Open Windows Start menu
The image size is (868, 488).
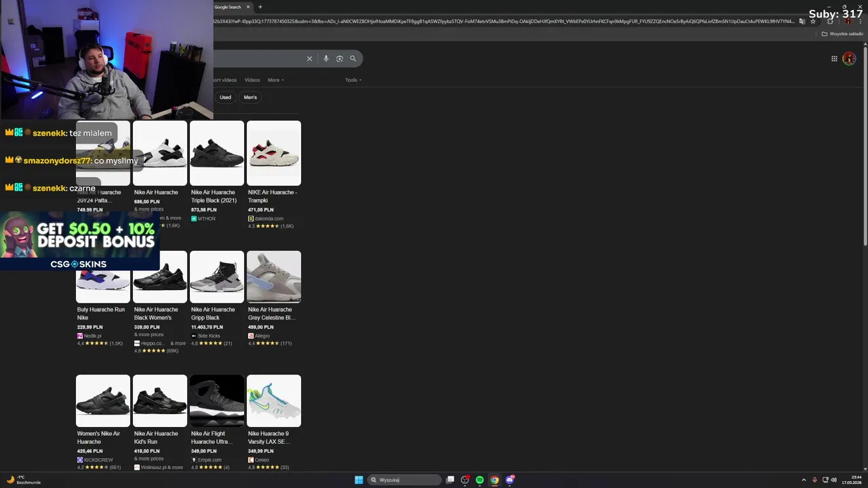359,480
